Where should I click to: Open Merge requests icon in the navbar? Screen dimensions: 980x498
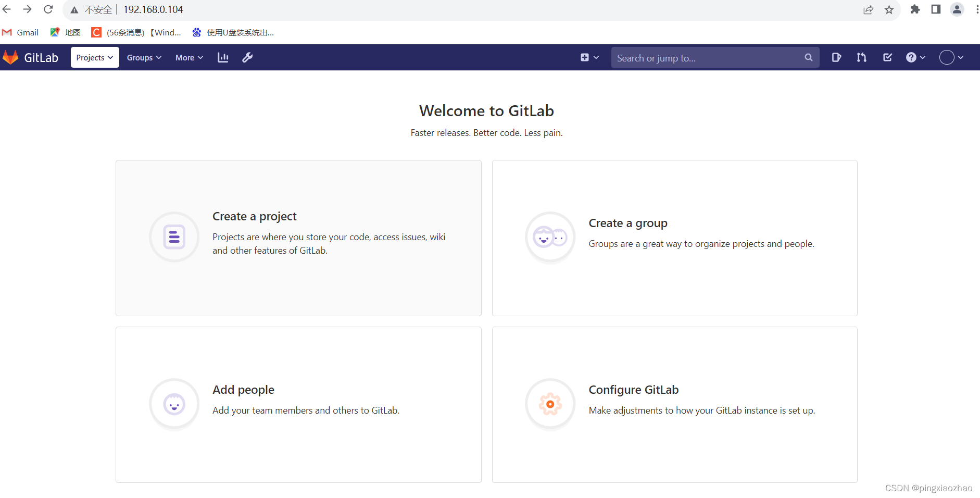coord(862,57)
